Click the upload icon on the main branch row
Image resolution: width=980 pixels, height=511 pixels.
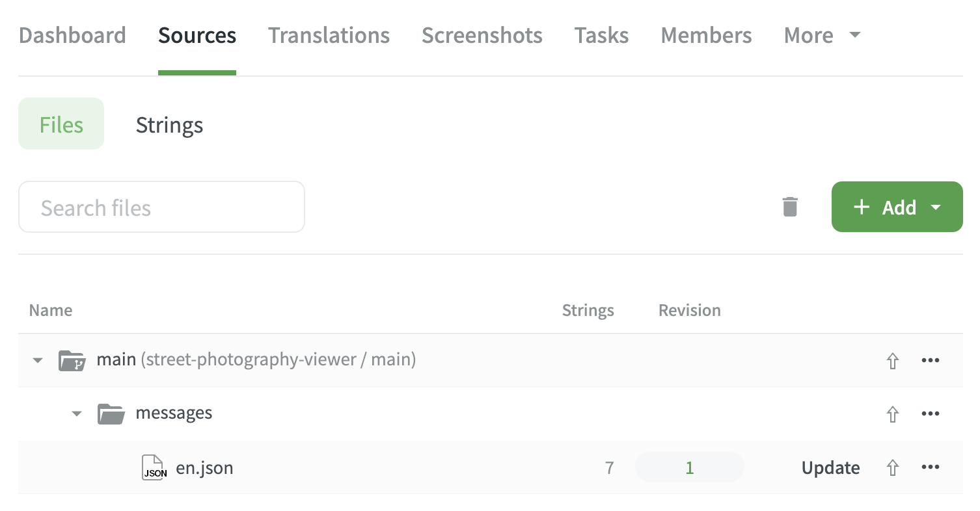[893, 360]
